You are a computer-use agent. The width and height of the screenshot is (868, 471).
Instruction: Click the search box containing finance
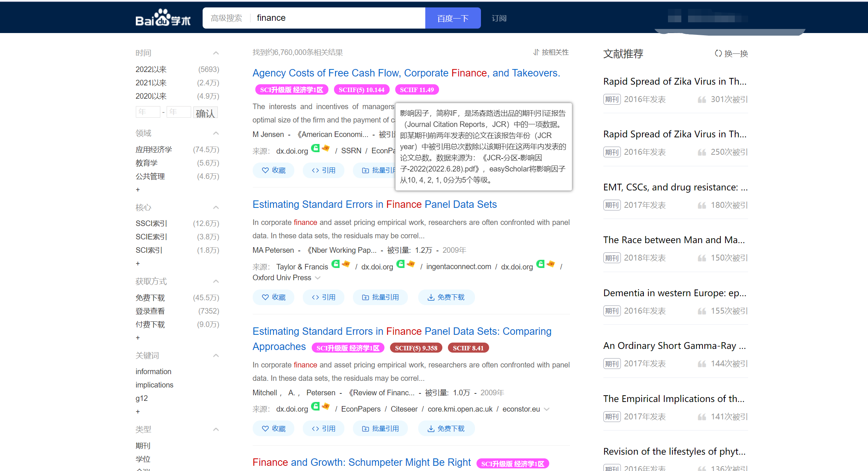(x=338, y=18)
